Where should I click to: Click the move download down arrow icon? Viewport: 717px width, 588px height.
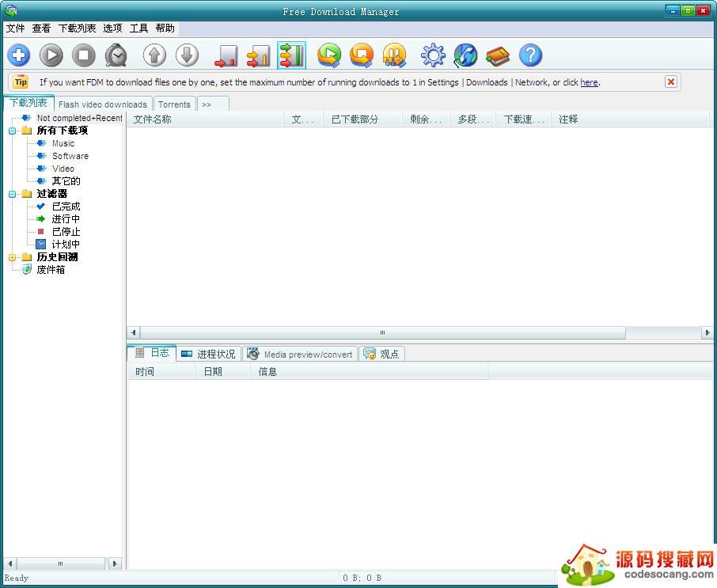(187, 55)
